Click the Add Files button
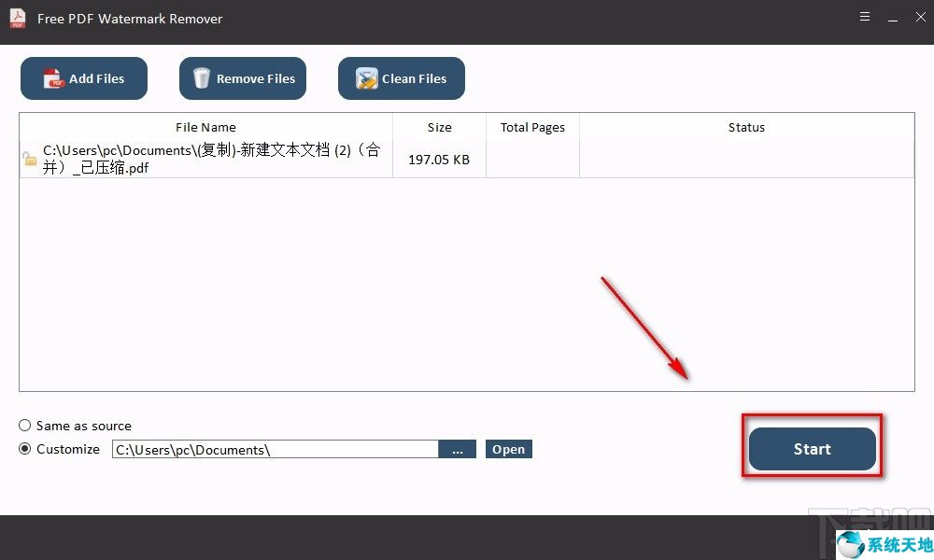Image resolution: width=934 pixels, height=560 pixels. point(84,78)
